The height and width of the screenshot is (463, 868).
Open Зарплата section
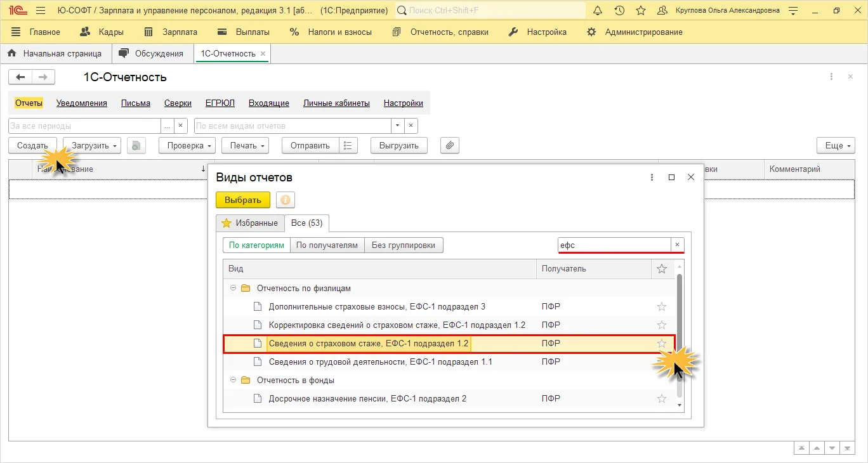171,32
